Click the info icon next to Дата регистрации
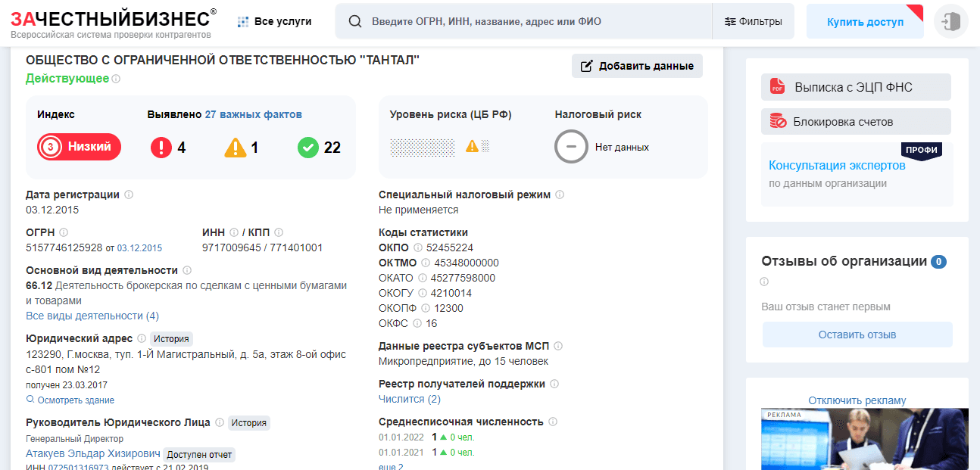 [x=129, y=195]
